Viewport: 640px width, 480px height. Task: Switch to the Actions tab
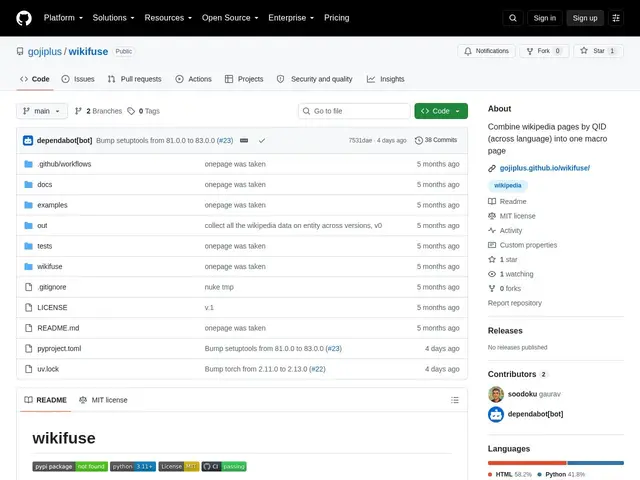[193, 79]
